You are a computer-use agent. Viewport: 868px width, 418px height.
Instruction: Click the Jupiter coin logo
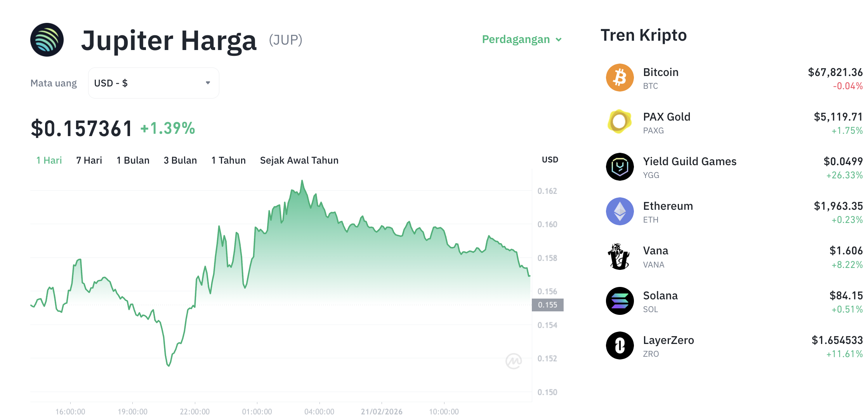point(47,40)
